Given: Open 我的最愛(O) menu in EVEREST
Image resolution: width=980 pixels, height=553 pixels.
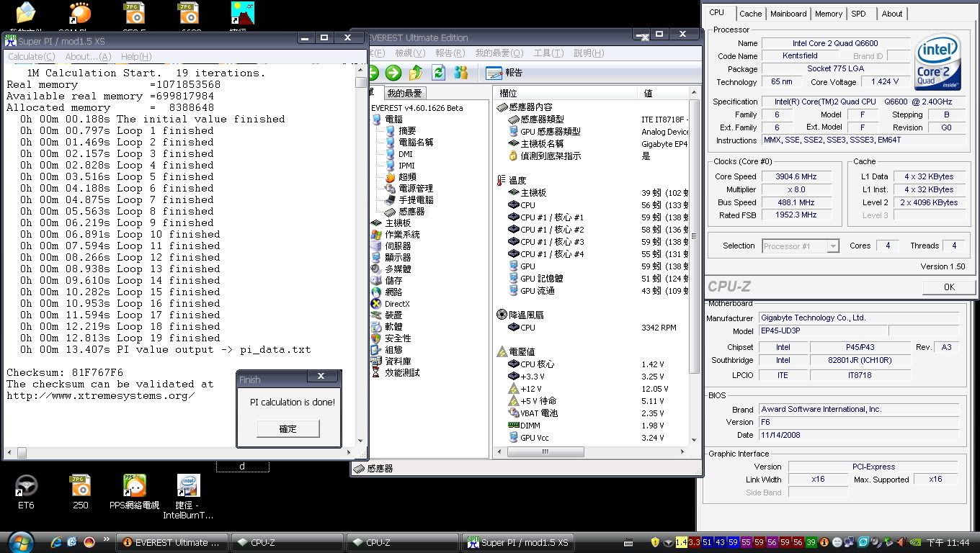Looking at the screenshot, I should (x=499, y=53).
